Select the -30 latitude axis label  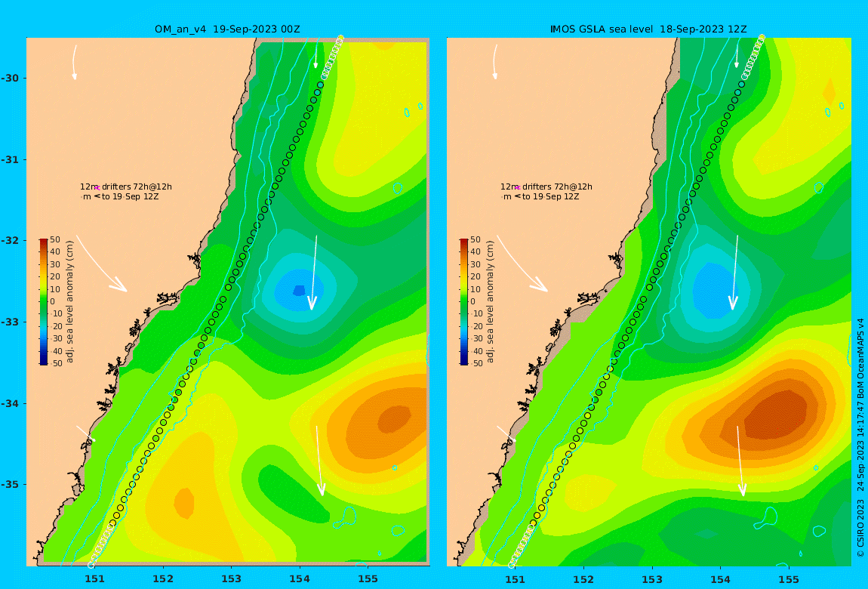pos(10,78)
